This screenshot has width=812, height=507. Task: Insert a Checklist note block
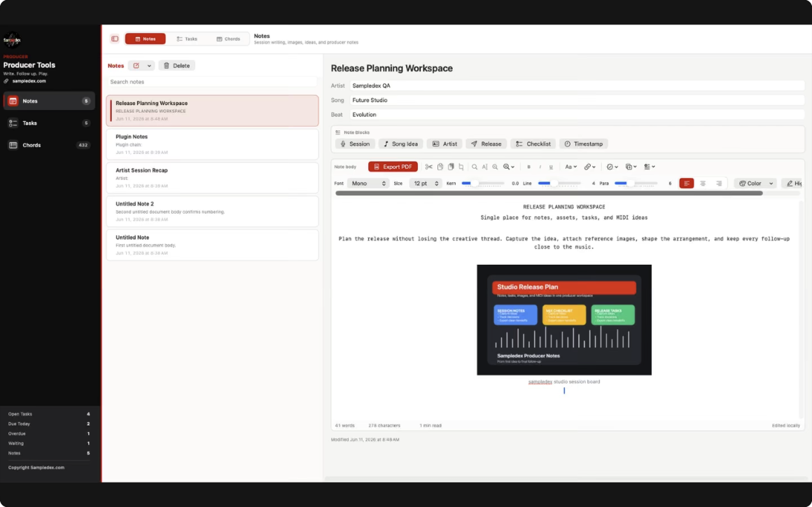[533, 144]
